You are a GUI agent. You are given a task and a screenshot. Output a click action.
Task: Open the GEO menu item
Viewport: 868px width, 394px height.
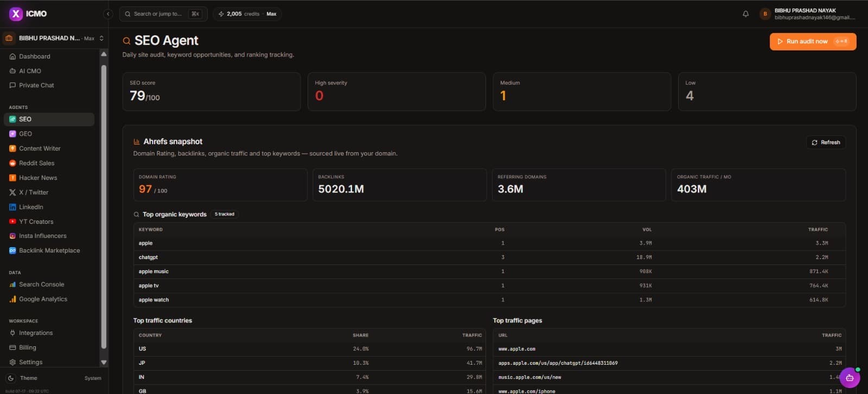(49, 134)
